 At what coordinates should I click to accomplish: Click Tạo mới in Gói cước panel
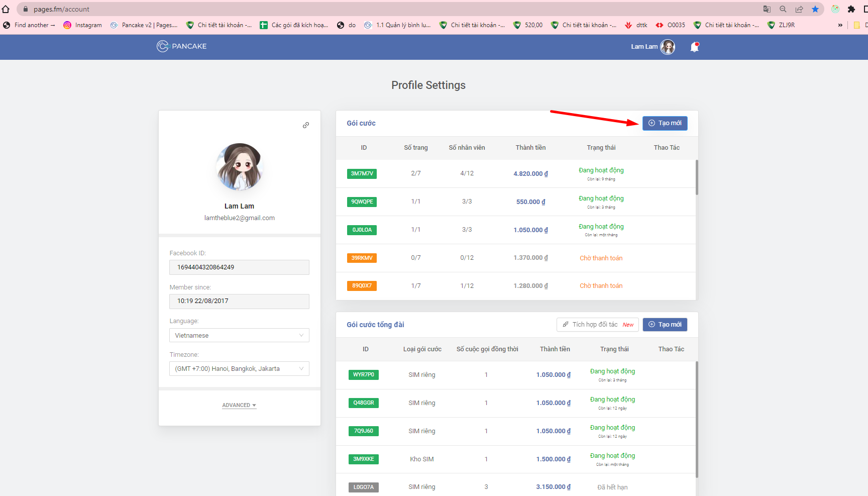pos(665,123)
